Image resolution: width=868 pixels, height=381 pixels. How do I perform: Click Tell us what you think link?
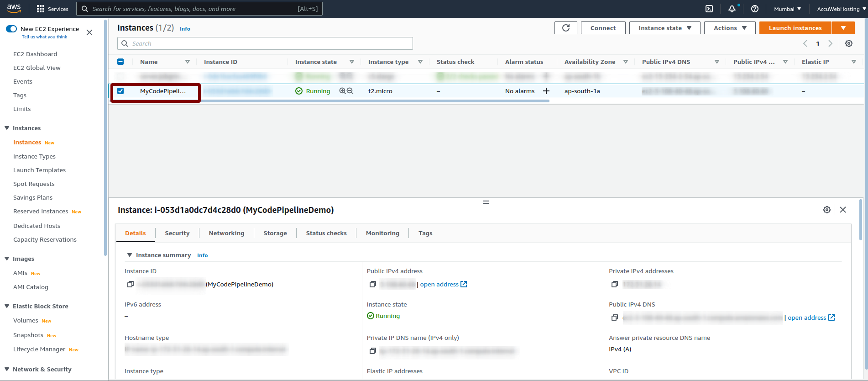(x=44, y=37)
